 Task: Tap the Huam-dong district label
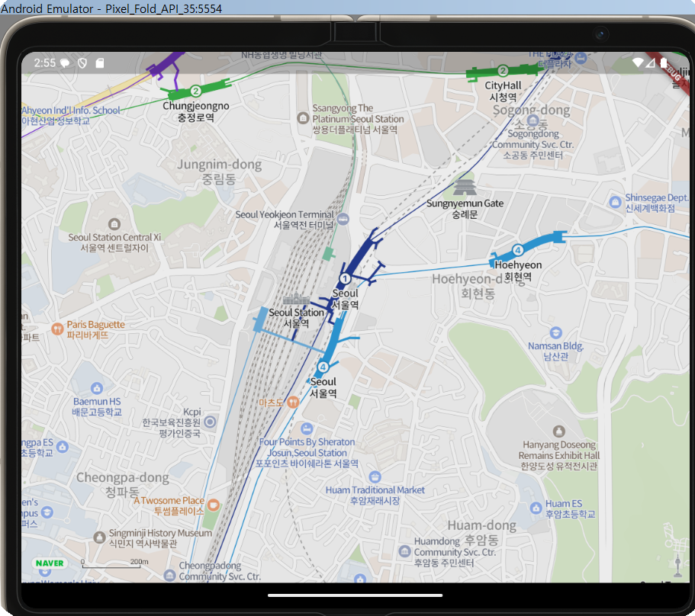pyautogui.click(x=482, y=533)
